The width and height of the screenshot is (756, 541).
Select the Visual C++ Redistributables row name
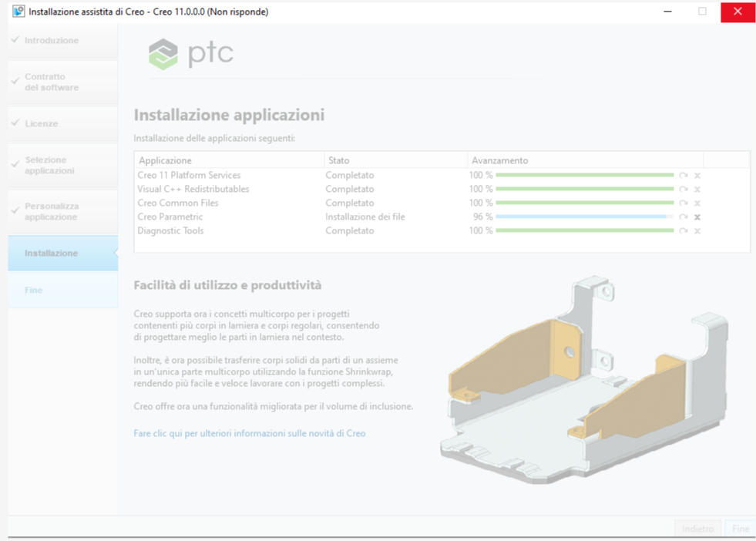[193, 189]
